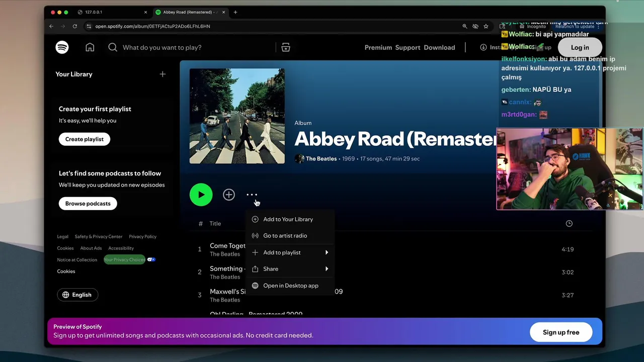Click the Create playlist button

(85, 139)
